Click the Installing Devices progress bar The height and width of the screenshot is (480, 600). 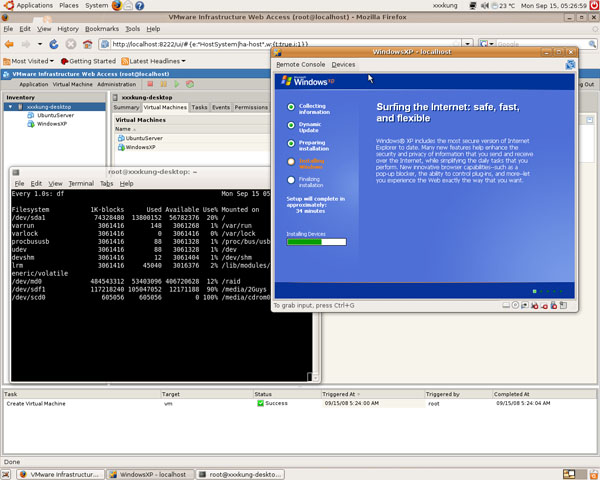pos(316,242)
